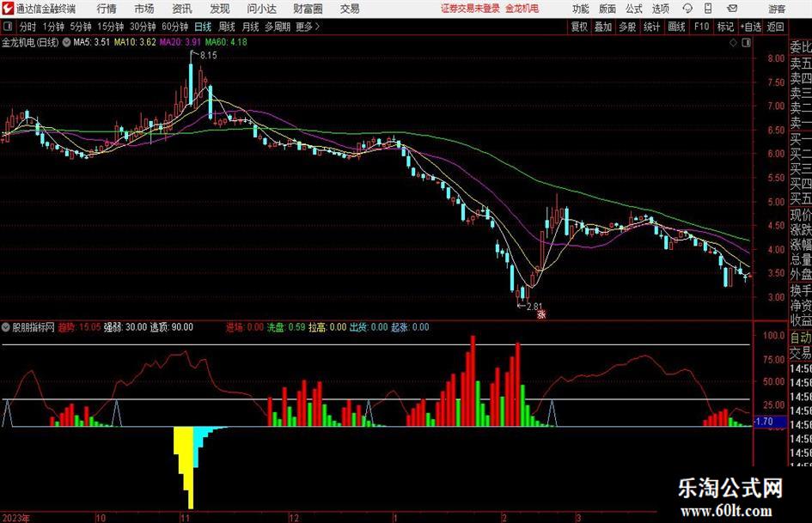Open the 交易 menu
The image size is (812, 523).
(350, 9)
